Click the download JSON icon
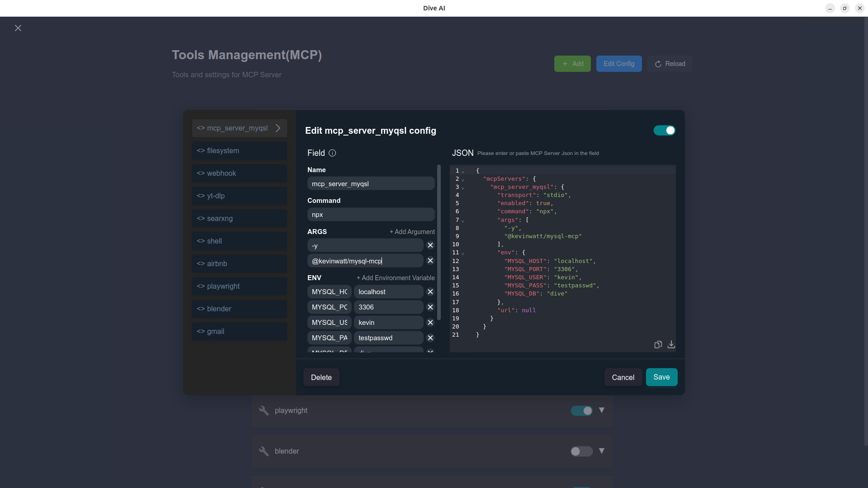Image resolution: width=868 pixels, height=488 pixels. [x=671, y=345]
